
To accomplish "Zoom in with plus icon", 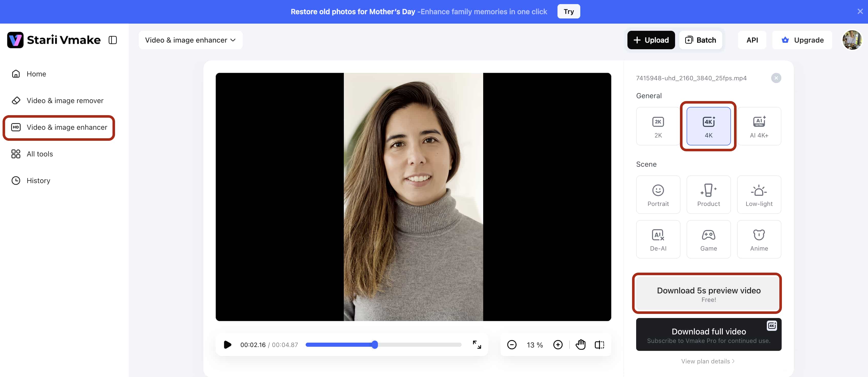I will pyautogui.click(x=558, y=345).
